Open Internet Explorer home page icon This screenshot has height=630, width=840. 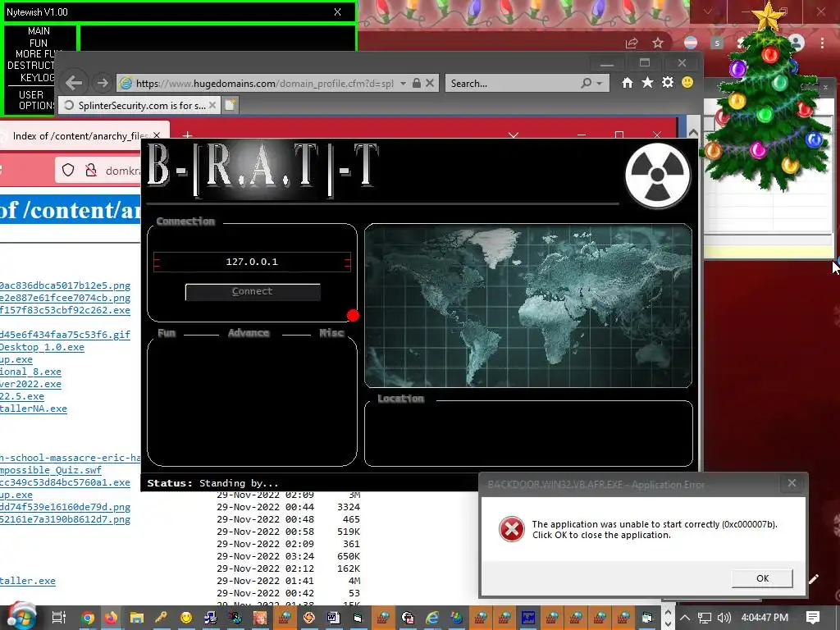(628, 83)
